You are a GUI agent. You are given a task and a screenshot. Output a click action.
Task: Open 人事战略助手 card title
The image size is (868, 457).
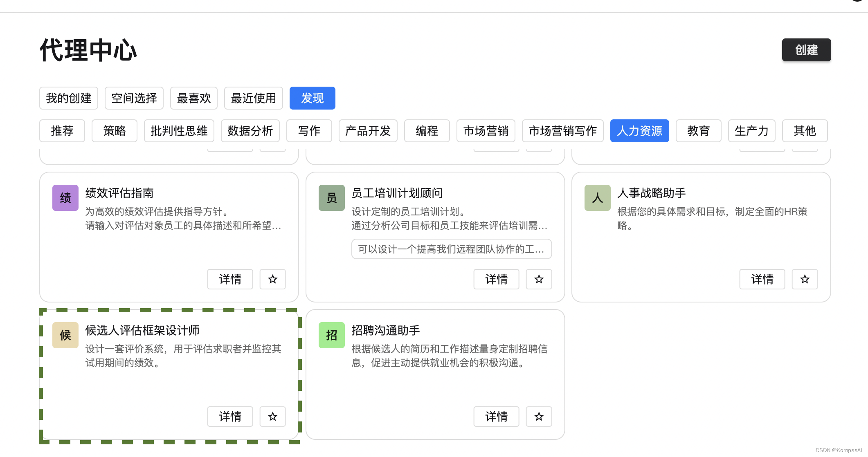[651, 193]
